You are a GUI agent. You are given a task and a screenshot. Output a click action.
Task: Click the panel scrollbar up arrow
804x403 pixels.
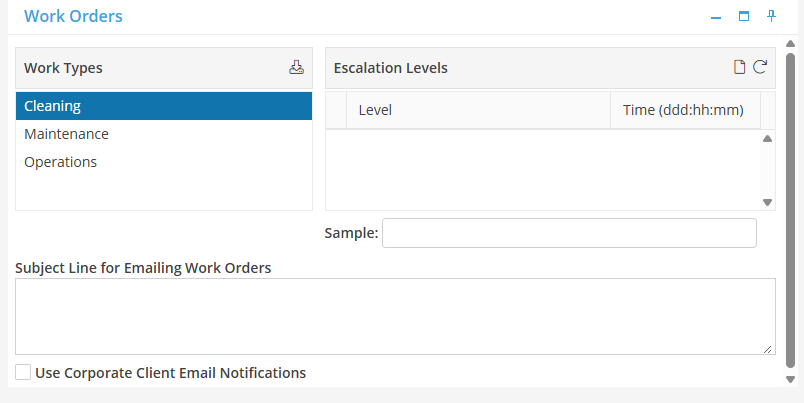(791, 44)
